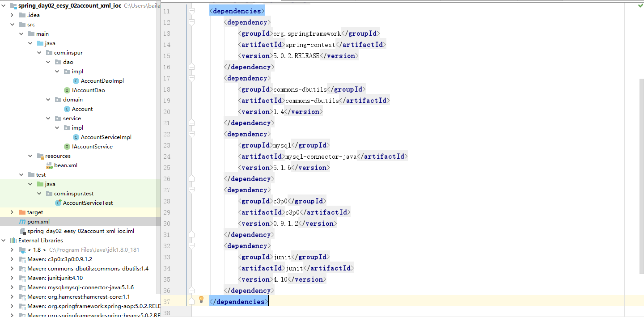Image resolution: width=644 pixels, height=317 pixels.
Task: Click the Maven junit library icon
Action: tap(22, 278)
